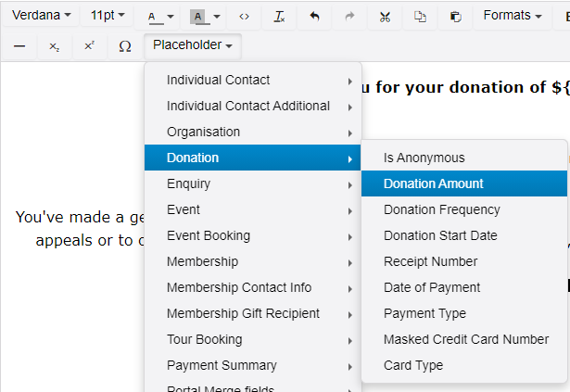570x392 pixels.
Task: Open the special character (omega) picker
Action: tap(125, 45)
